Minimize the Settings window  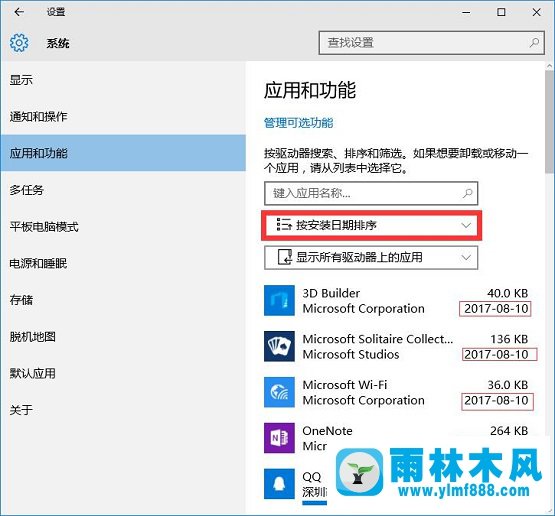tap(466, 12)
